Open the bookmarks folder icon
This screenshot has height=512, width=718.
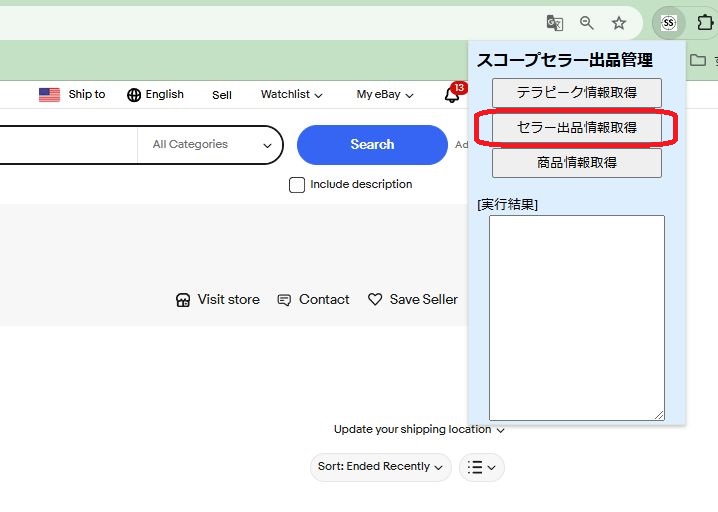(x=698, y=60)
